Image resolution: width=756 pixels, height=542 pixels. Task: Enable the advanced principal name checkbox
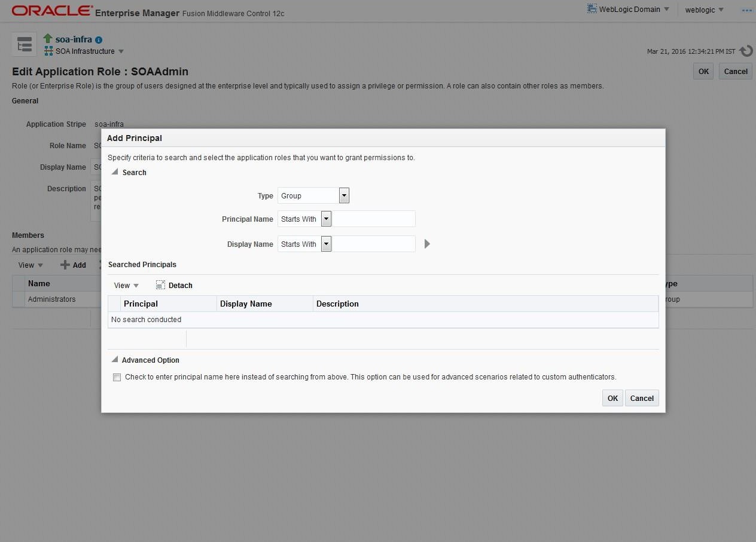coord(117,377)
